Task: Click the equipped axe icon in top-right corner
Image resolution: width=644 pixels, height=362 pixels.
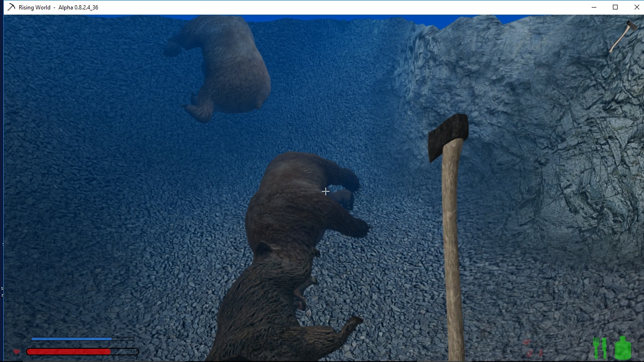Action: (623, 36)
